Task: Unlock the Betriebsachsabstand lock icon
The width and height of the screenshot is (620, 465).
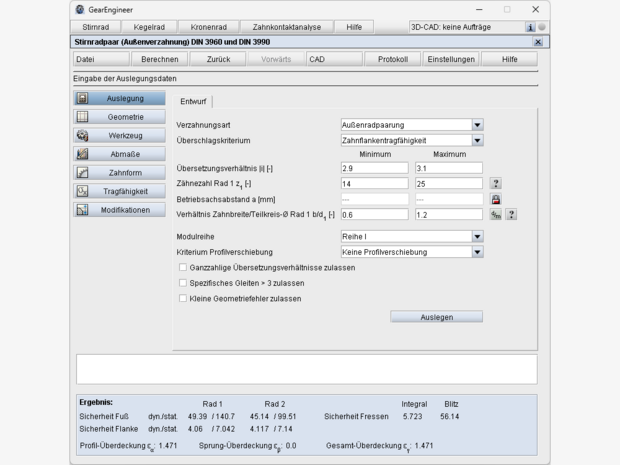Action: point(495,199)
